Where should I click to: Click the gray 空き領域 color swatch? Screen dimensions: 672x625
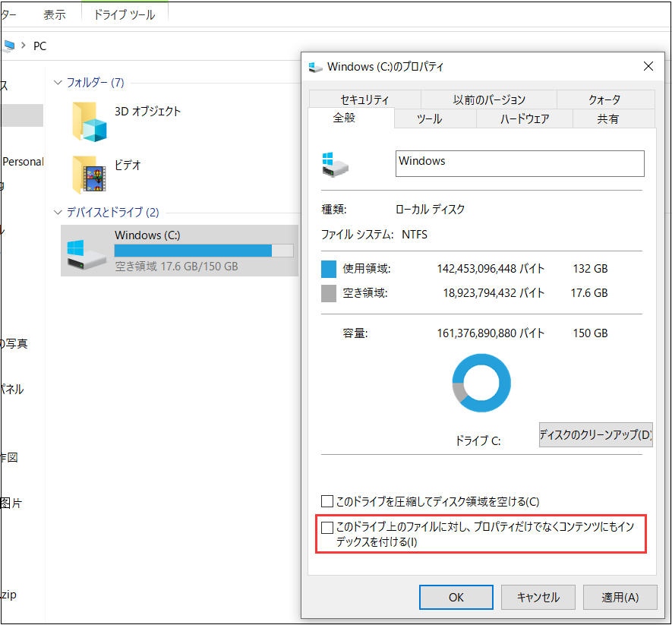[x=329, y=294]
